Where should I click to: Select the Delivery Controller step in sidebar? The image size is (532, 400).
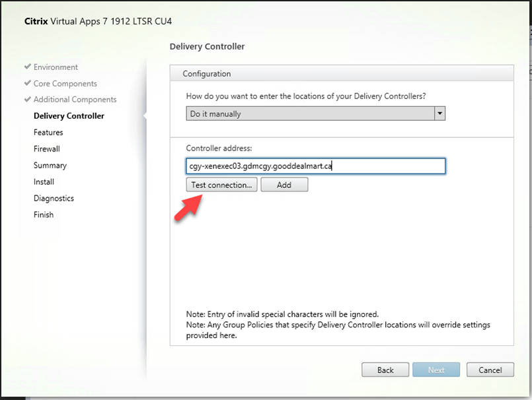click(69, 116)
